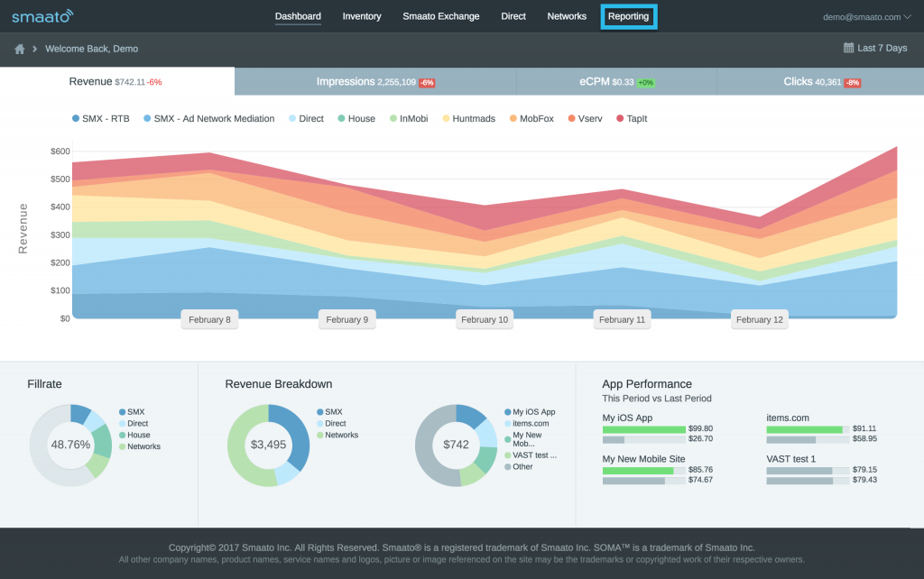The width and height of the screenshot is (924, 579).
Task: Click My iOS App legend entry
Action: click(530, 412)
